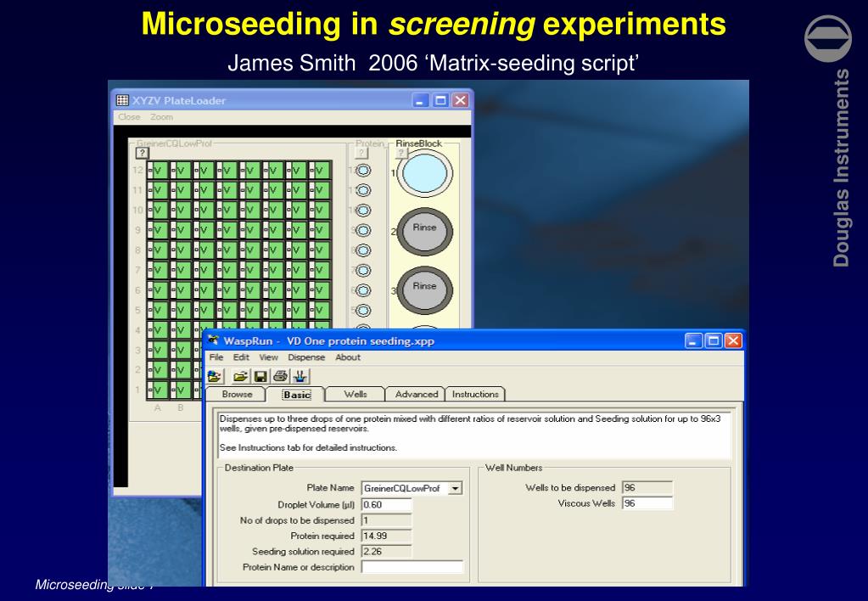This screenshot has width=868, height=601.
Task: Click the Seeding solution required field showing 2.26
Action: pos(386,551)
